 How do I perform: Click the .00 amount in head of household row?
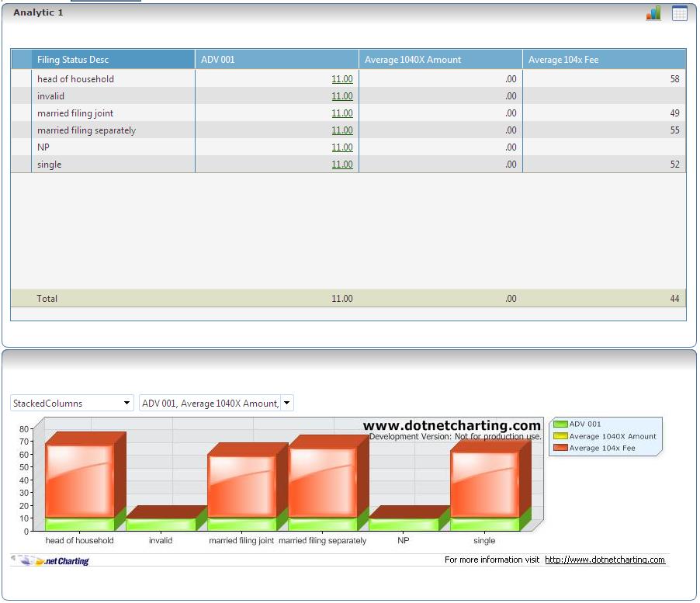pyautogui.click(x=511, y=79)
